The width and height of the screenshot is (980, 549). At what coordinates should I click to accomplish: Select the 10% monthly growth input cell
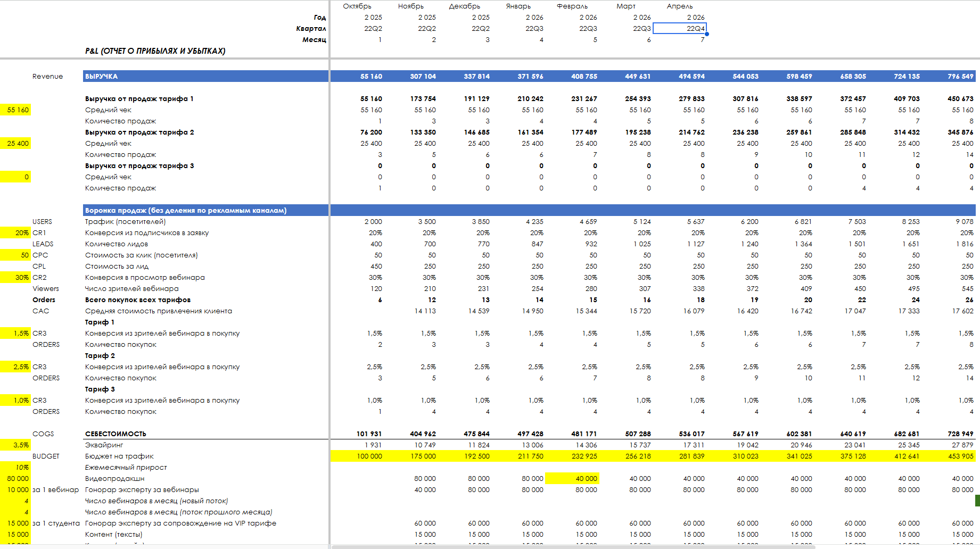pyautogui.click(x=15, y=468)
